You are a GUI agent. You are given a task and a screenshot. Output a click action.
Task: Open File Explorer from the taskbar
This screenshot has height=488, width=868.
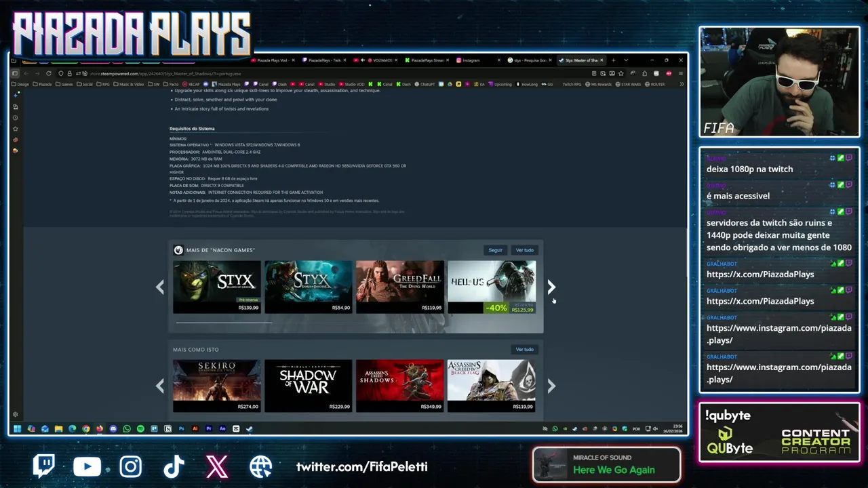point(58,428)
